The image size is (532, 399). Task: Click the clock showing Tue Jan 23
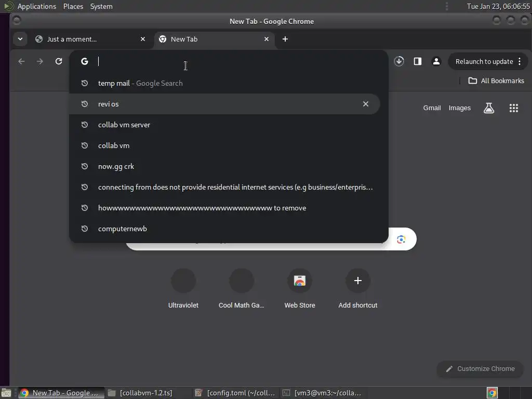point(498,6)
